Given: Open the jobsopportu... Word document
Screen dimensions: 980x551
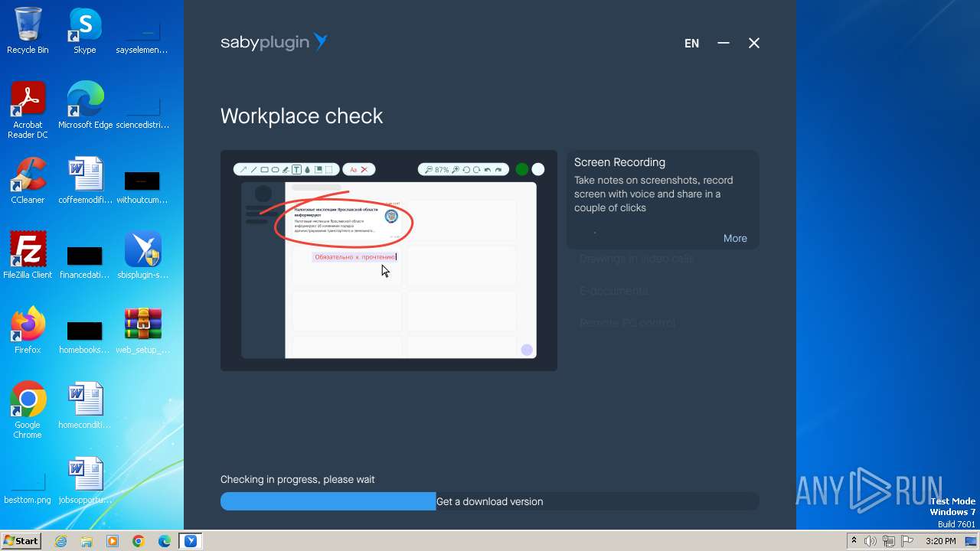Looking at the screenshot, I should click(x=85, y=481).
